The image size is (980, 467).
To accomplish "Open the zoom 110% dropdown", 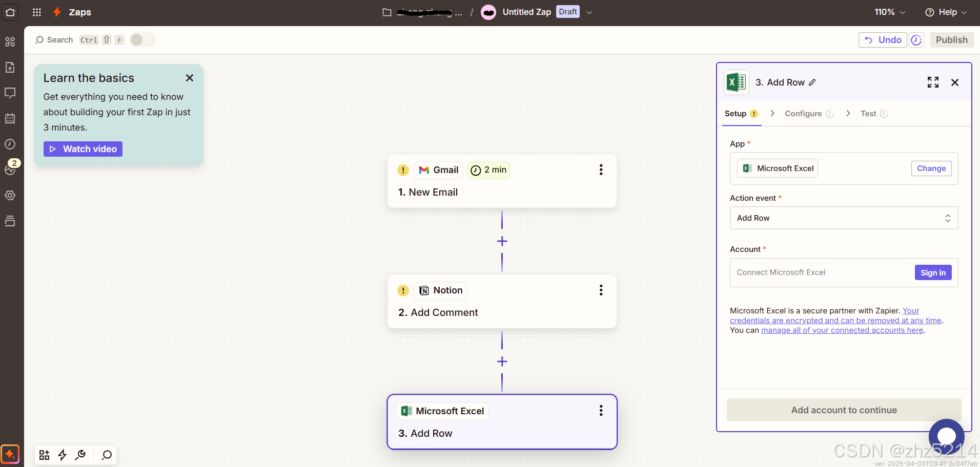I will [890, 12].
